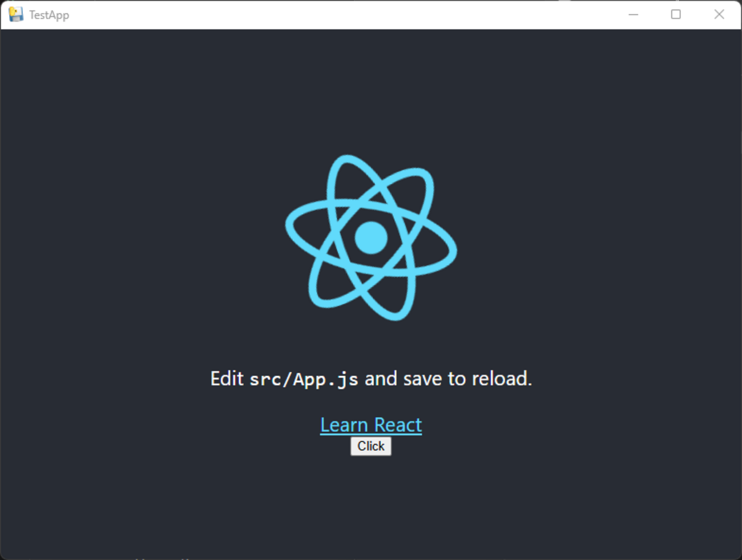Click the src/App.js code text
The width and height of the screenshot is (742, 560).
coord(304,378)
